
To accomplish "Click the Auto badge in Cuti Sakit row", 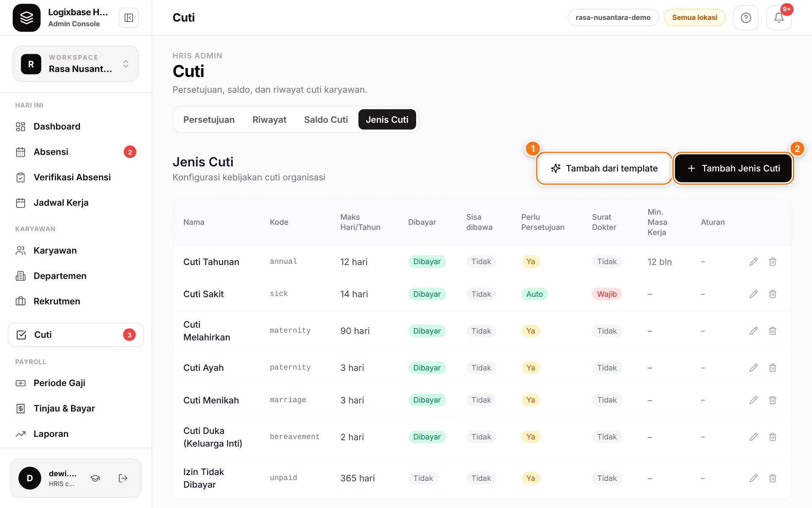I will tap(534, 294).
